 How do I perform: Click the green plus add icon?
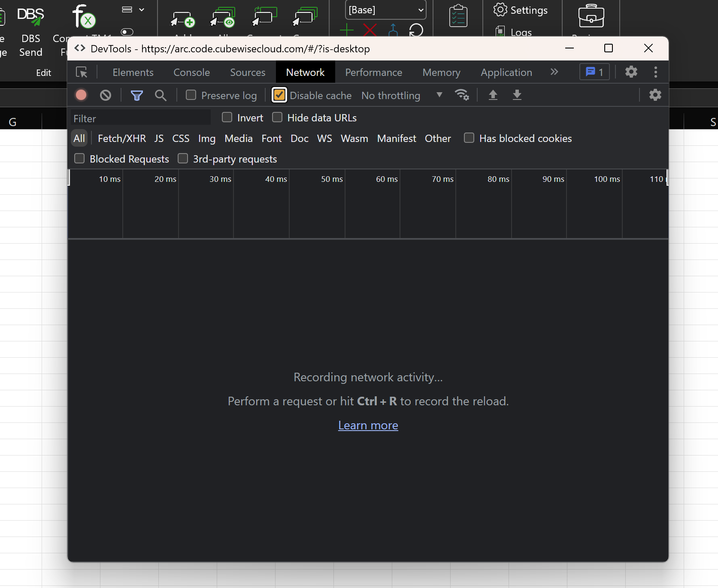point(347,30)
